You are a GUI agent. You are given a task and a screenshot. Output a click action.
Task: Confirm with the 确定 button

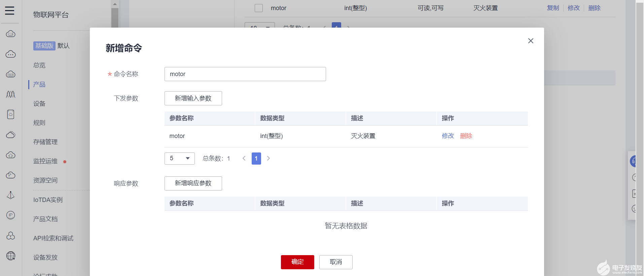click(x=297, y=262)
